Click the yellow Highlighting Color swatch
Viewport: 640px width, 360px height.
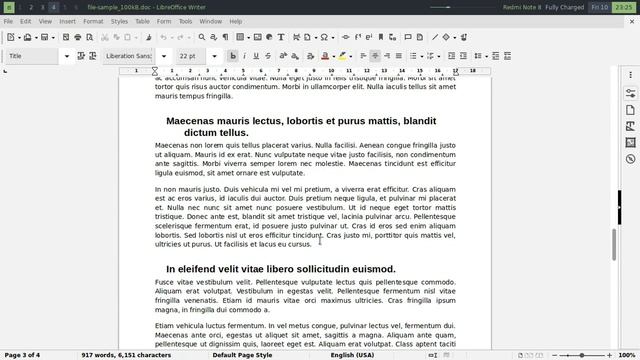pos(342,56)
